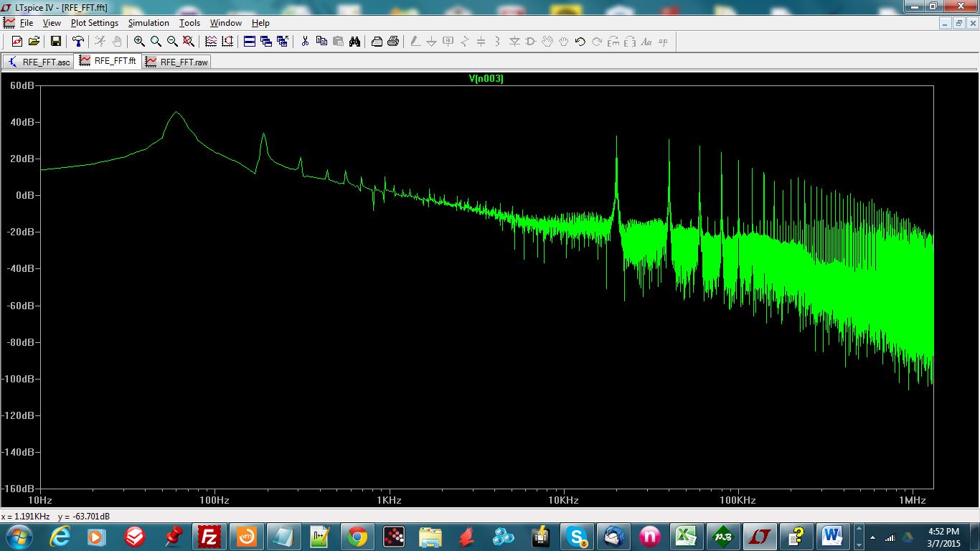This screenshot has width=980, height=551.
Task: Open the Plot Settings menu
Action: click(94, 23)
